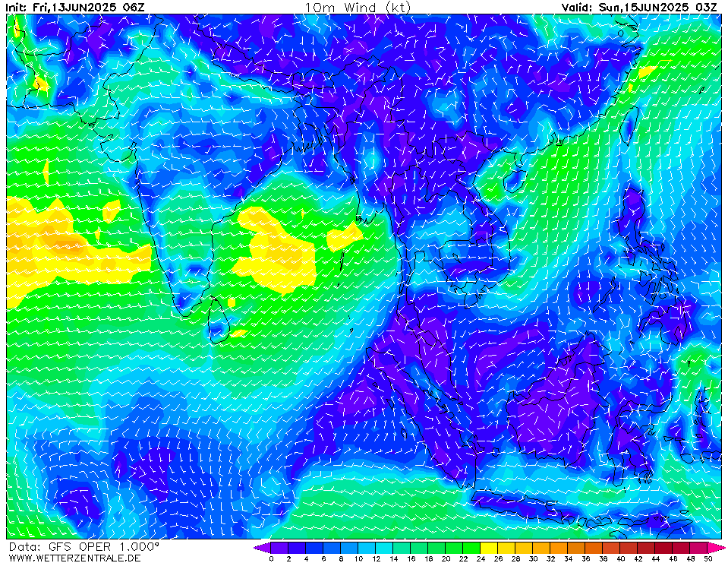This screenshot has width=728, height=563.
Task: Click the colorbar label 14
Action: [393, 558]
